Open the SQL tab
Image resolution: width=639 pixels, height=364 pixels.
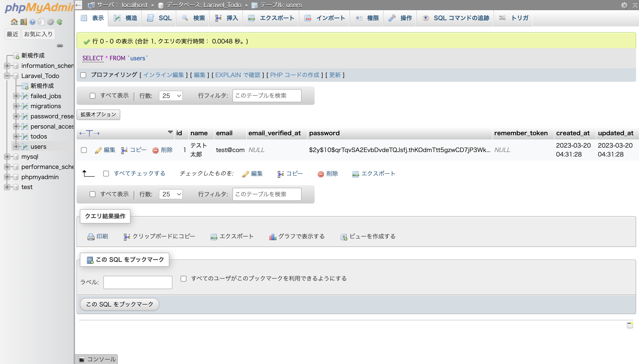159,18
